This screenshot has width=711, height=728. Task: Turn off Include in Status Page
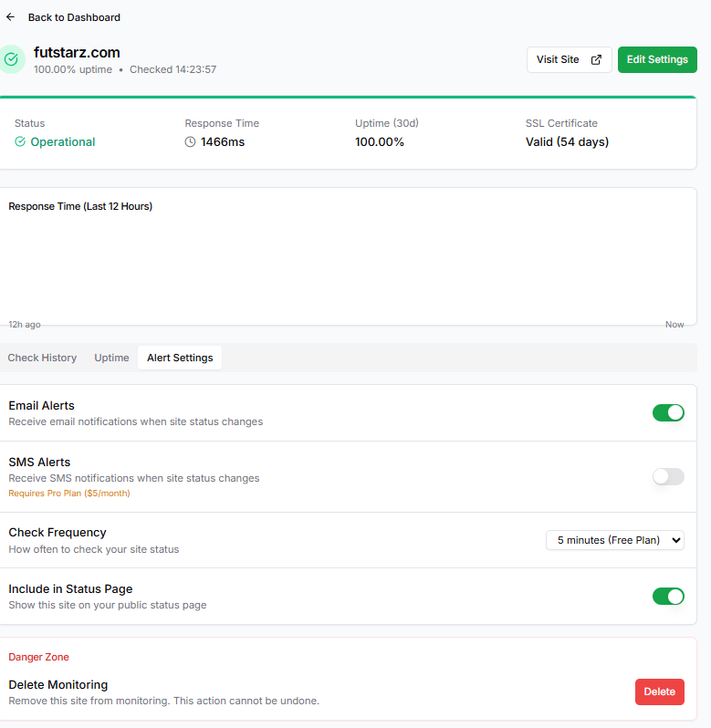point(668,596)
